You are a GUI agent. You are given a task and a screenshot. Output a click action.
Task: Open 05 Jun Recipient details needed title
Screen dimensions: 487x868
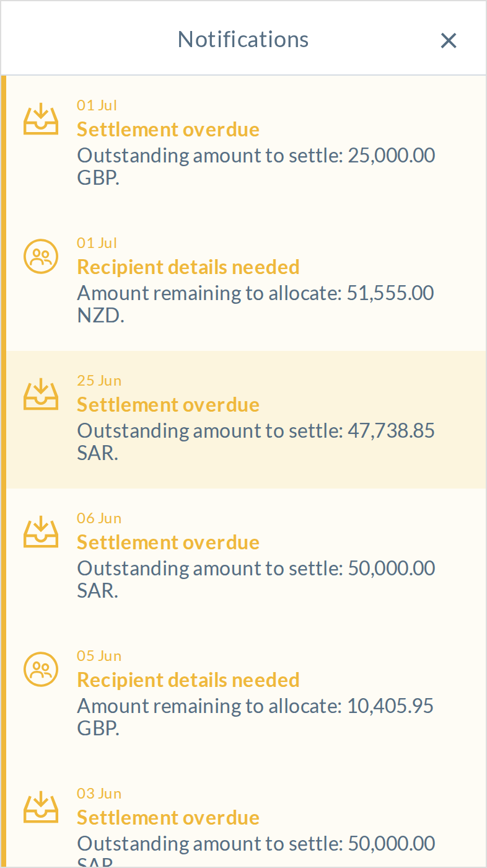pos(188,680)
